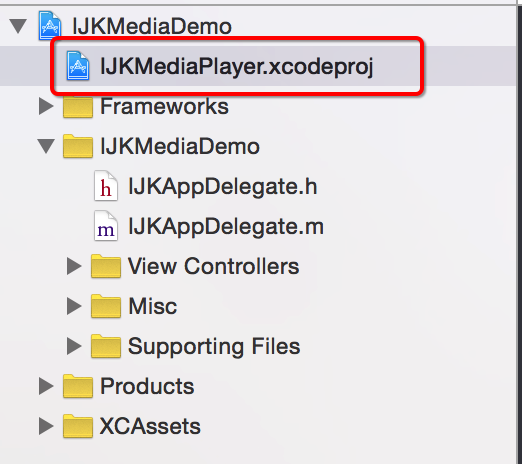Click the XCAssets folder icon
Image resolution: width=522 pixels, height=464 pixels.
click(78, 426)
